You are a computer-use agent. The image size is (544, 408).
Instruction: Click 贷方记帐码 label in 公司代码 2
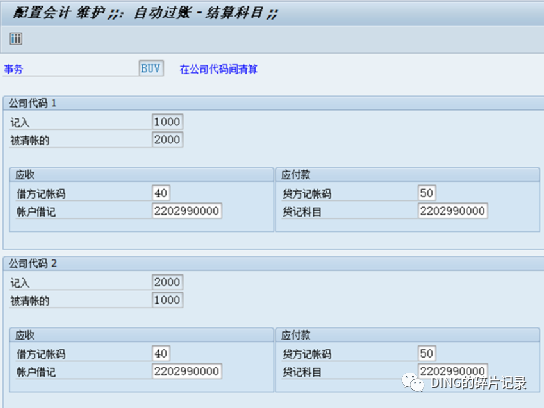tap(307, 354)
